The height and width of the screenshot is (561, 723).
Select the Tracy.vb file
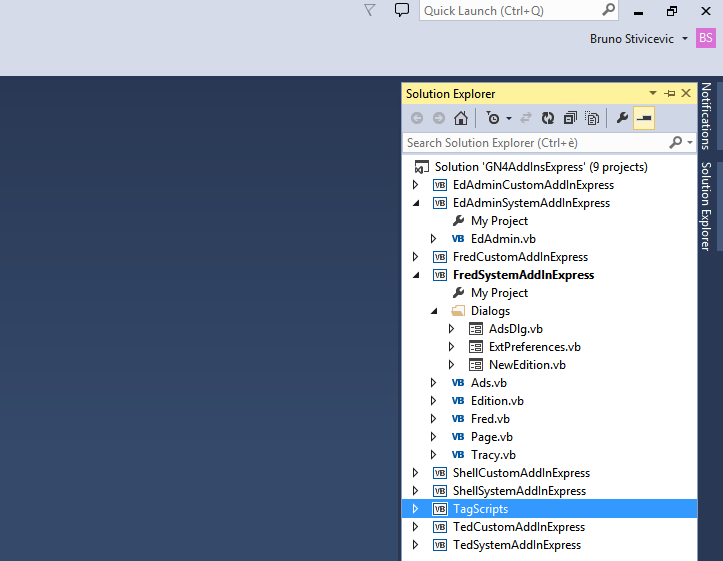click(x=493, y=455)
